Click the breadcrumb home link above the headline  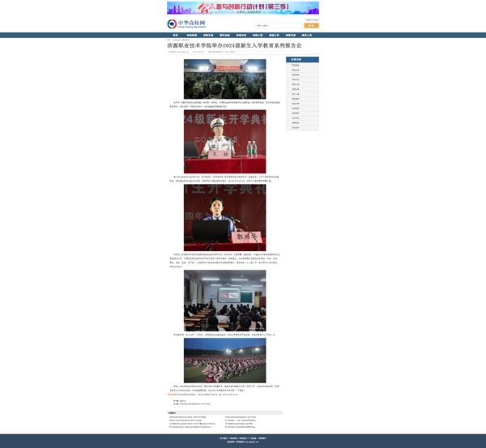point(169,39)
